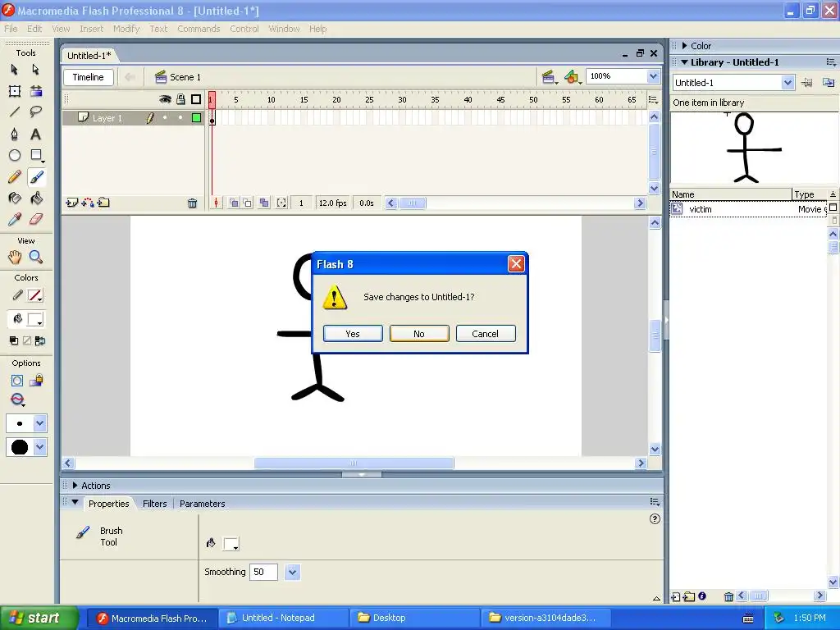Toggle Lock Fill option
The height and width of the screenshot is (630, 840).
coord(36,381)
